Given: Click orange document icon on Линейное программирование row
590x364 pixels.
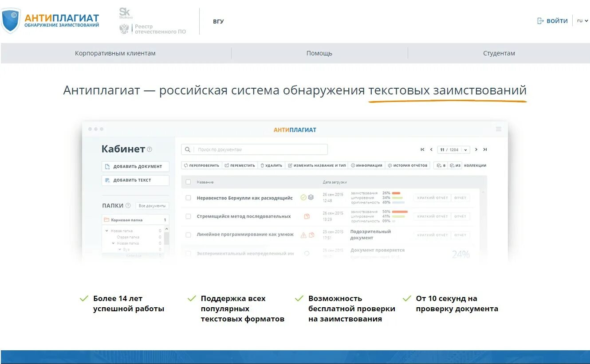Looking at the screenshot, I should 311,235.
